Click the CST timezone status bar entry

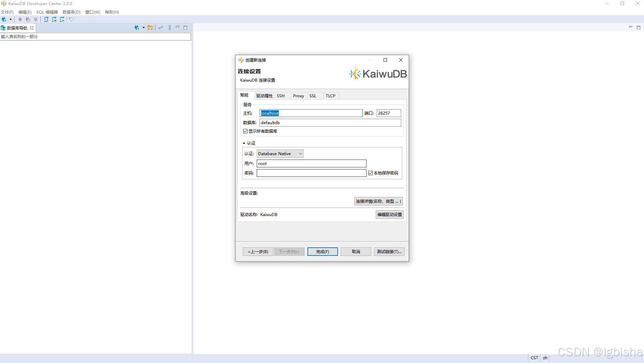pos(535,358)
